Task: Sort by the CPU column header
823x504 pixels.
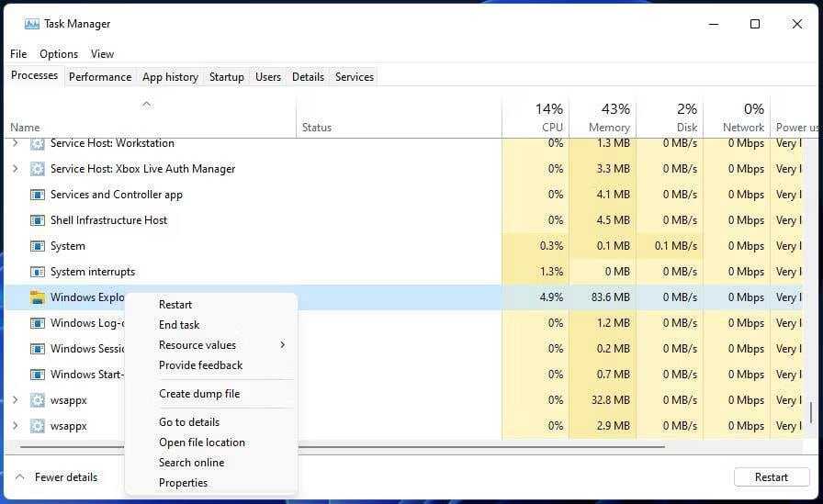Action: (x=536, y=117)
